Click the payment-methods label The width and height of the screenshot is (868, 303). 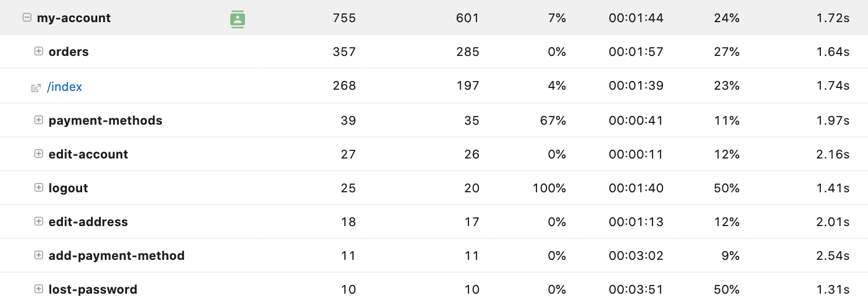point(105,121)
